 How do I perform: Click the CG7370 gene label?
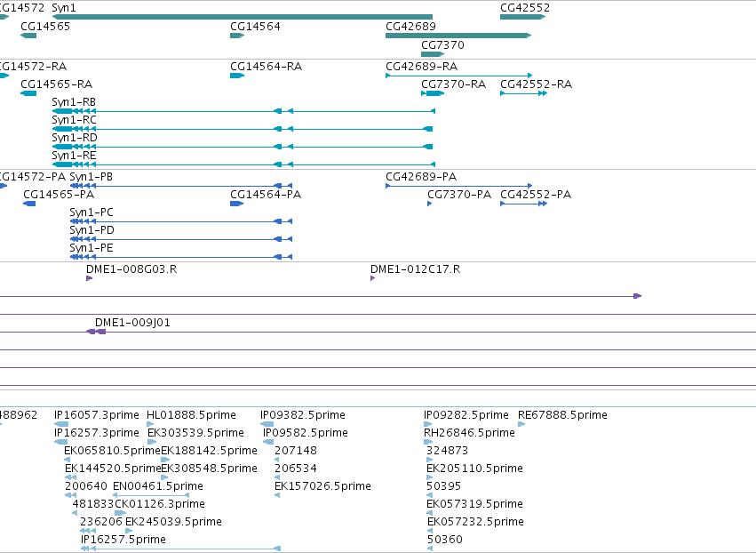click(442, 45)
